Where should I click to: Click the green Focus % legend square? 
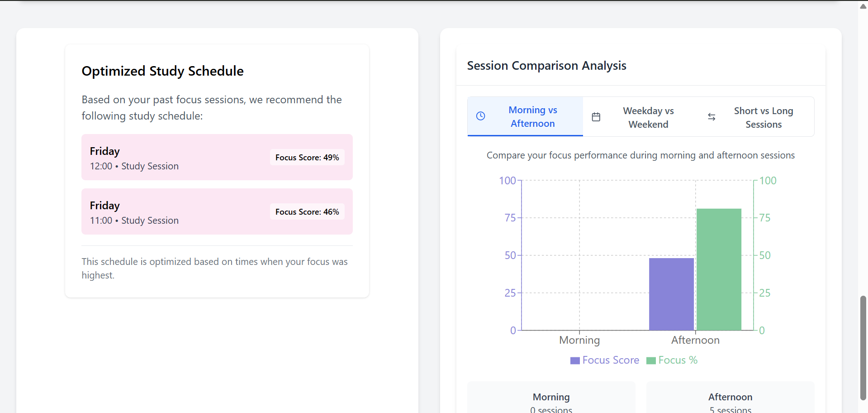click(651, 360)
